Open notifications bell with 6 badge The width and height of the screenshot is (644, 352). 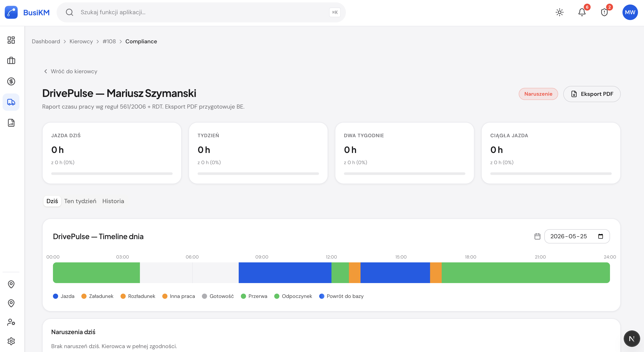point(582,12)
